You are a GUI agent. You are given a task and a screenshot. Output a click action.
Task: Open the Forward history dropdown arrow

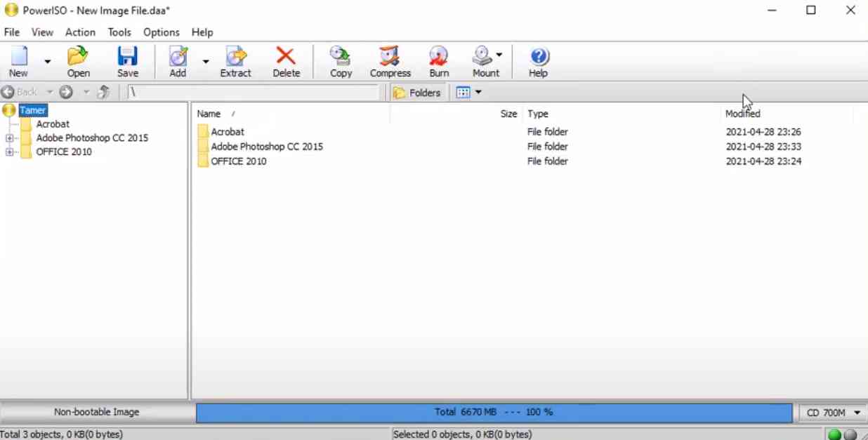pyautogui.click(x=86, y=92)
